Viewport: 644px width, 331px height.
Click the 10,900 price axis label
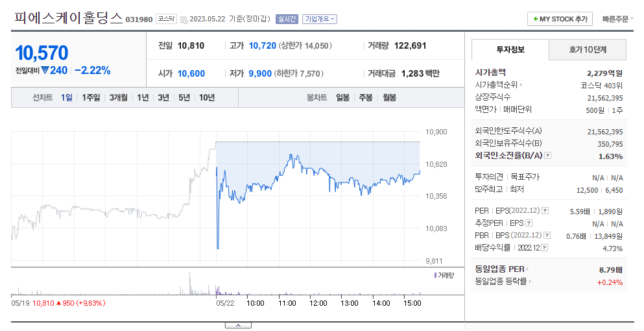coord(436,132)
